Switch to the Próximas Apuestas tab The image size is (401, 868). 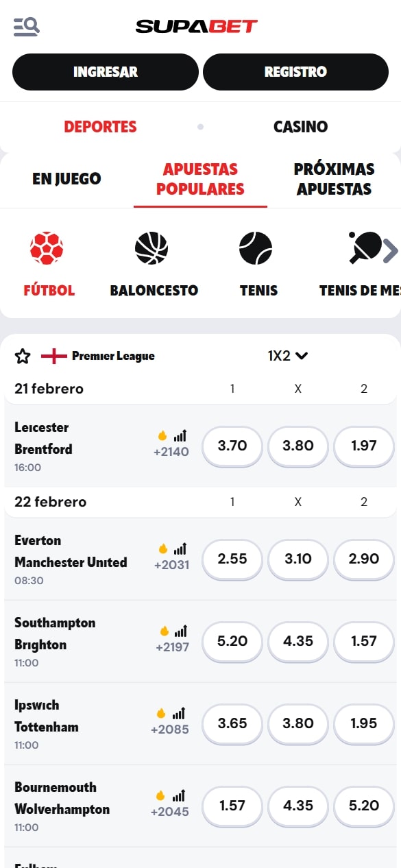tap(335, 179)
